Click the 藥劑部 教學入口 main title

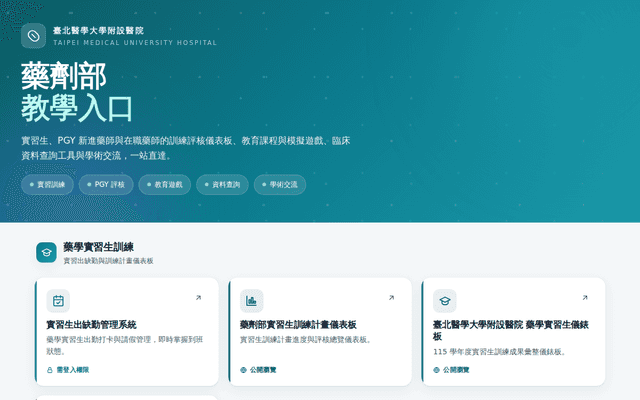pyautogui.click(x=77, y=92)
